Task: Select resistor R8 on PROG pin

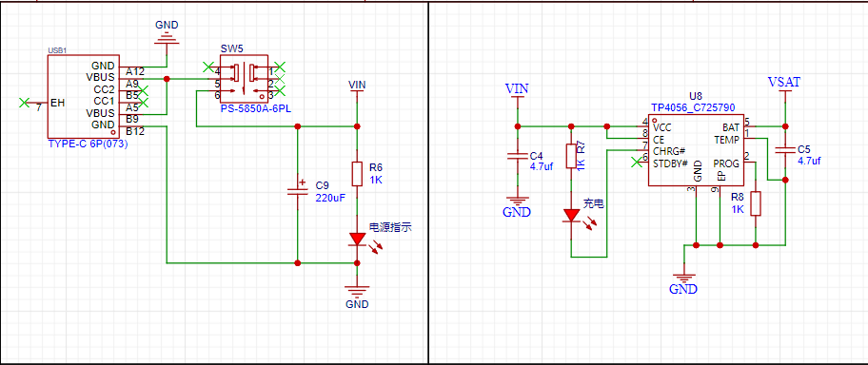Action: point(756,203)
